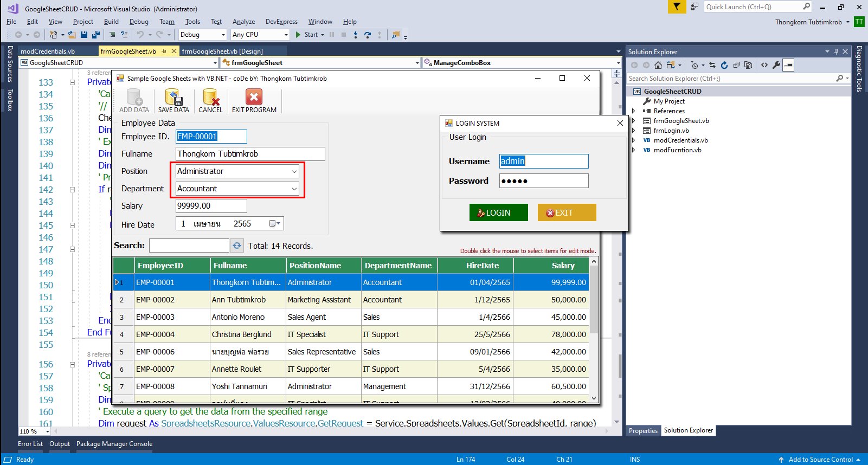Click the feedback icon next to the notification flag
Viewport: 868px width, 465px height.
tap(694, 7)
